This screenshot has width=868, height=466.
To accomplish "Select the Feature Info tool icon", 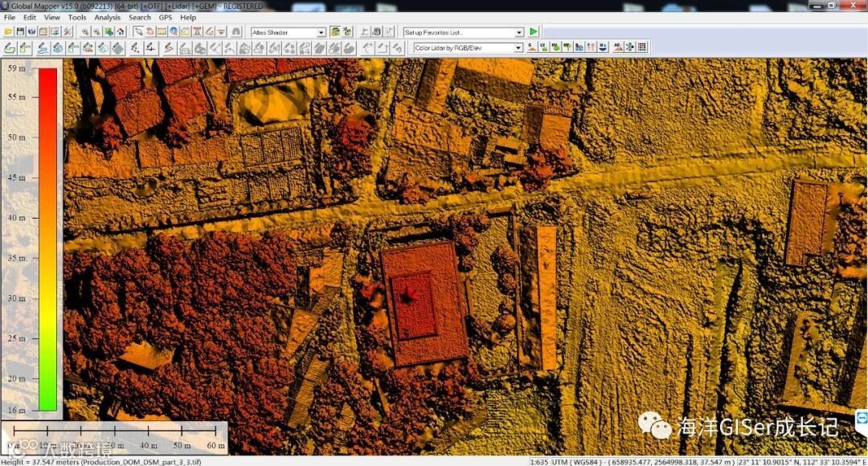I will tap(174, 32).
